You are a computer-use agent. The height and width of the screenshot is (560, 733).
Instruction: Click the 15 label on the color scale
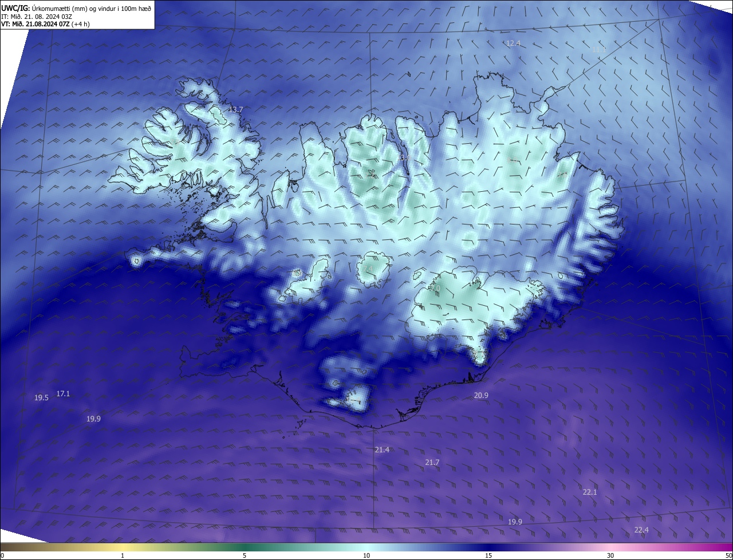point(488,556)
